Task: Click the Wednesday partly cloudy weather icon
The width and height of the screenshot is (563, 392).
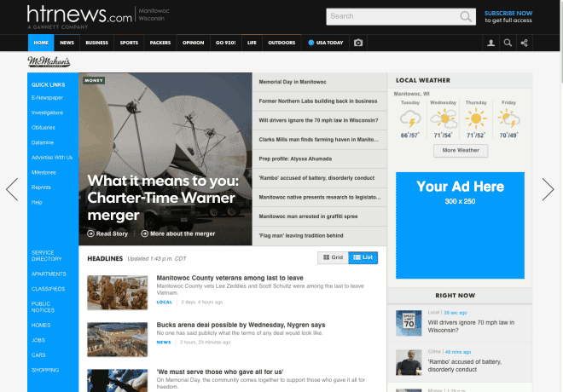Action: tap(444, 118)
